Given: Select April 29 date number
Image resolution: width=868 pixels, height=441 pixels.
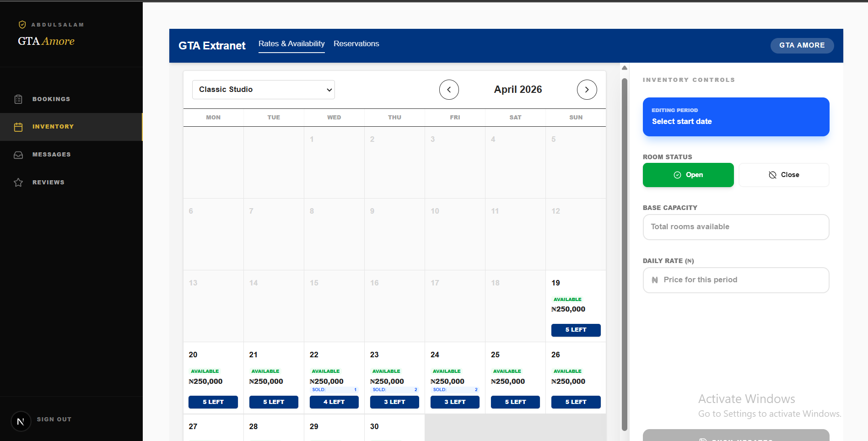Looking at the screenshot, I should point(314,427).
